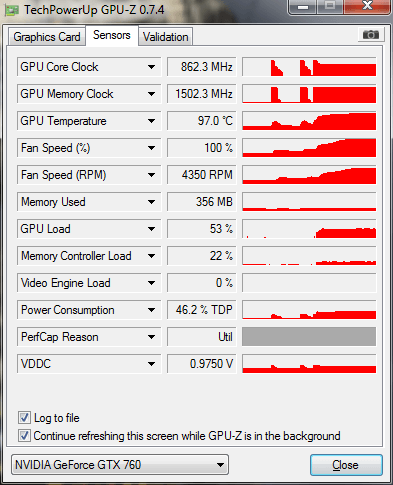Click the Close button

pos(346,465)
